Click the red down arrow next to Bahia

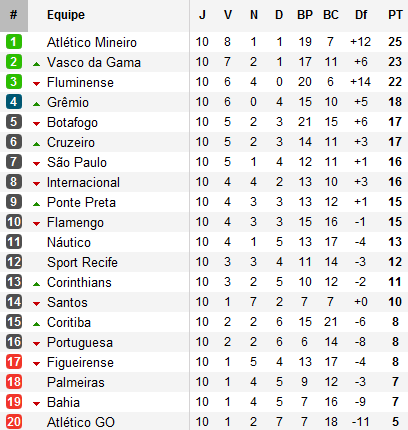(x=37, y=404)
